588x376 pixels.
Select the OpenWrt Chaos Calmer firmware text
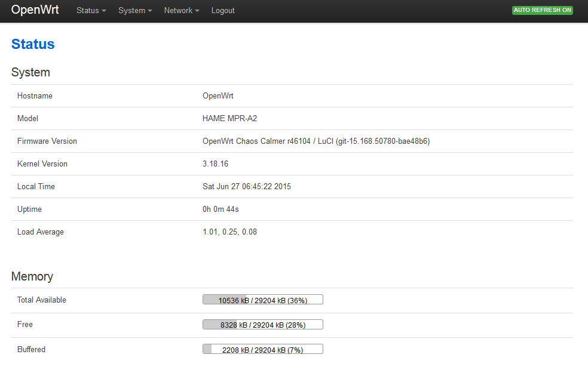coord(316,141)
